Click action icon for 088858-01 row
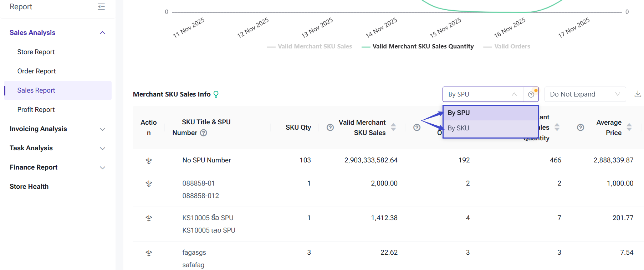Screen dimensions: 644x270 pos(149,183)
